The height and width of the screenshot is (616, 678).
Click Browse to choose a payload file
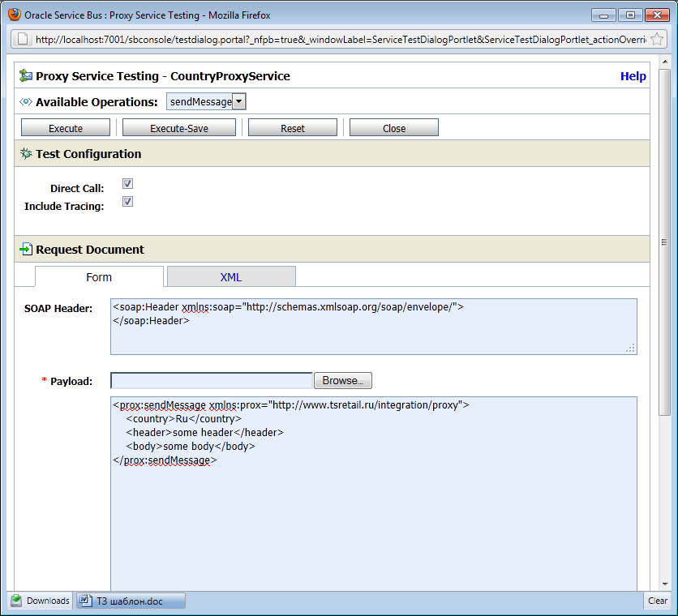pyautogui.click(x=343, y=380)
